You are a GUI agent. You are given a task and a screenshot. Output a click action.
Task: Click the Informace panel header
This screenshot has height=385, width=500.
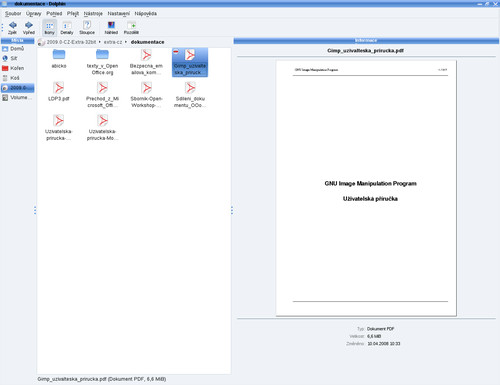(366, 40)
